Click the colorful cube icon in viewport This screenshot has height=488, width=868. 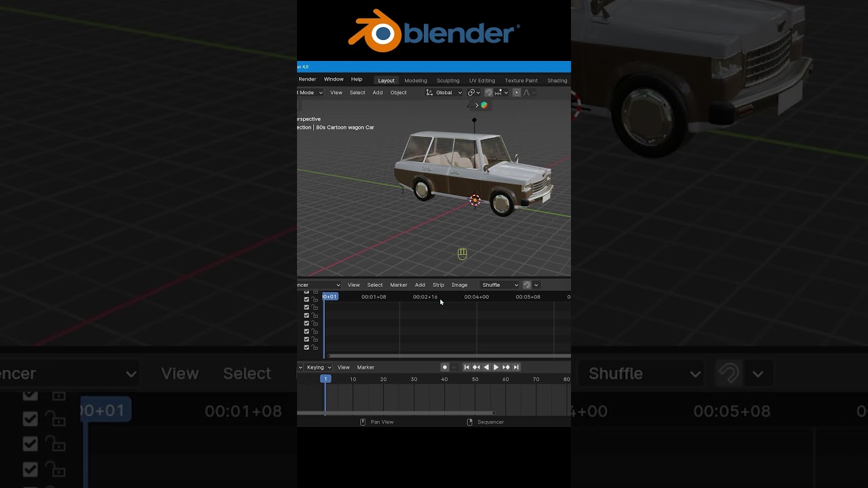484,105
